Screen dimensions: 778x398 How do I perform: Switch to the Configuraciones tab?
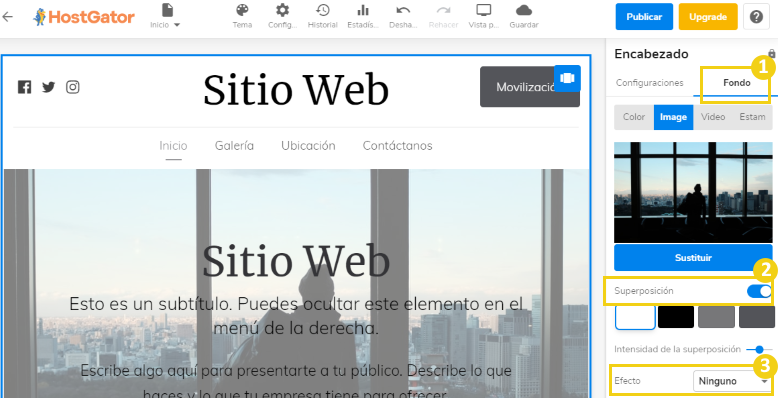pos(649,83)
